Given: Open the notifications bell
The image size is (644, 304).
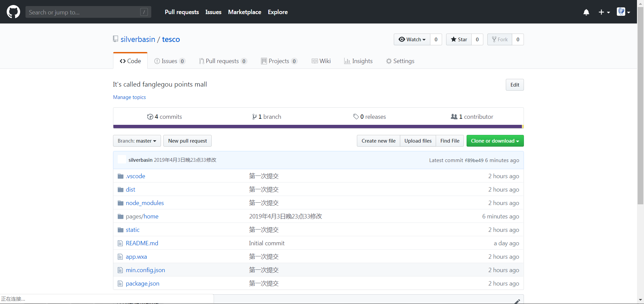Looking at the screenshot, I should click(586, 12).
